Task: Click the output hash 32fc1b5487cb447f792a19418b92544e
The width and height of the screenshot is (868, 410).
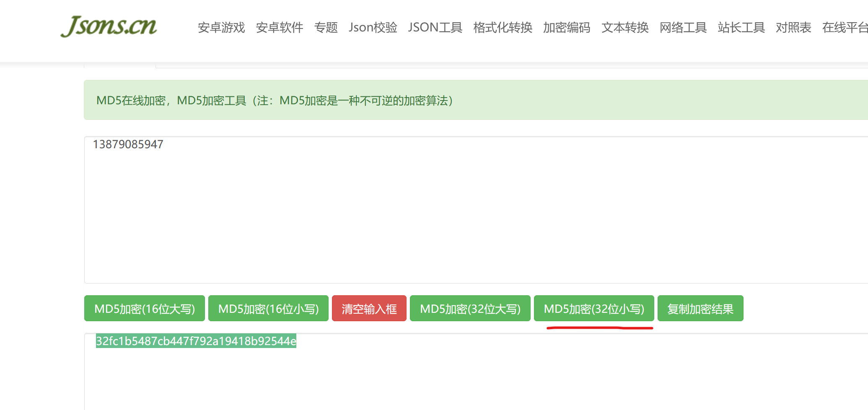Action: (196, 341)
